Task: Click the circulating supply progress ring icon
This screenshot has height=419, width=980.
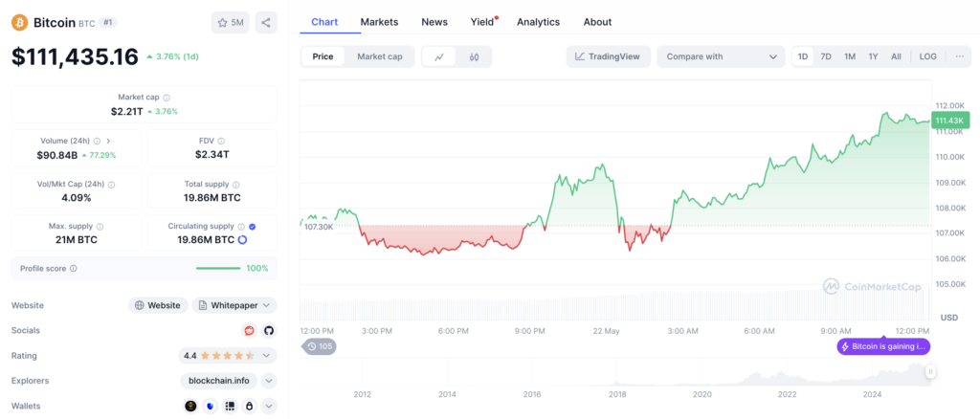Action: coord(242,240)
